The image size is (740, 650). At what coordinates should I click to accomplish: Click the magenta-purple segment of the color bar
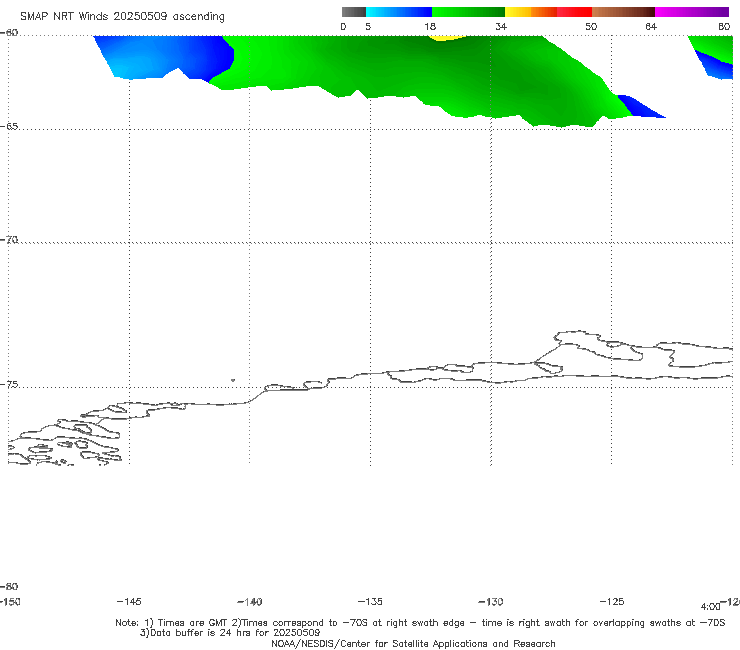(x=692, y=12)
